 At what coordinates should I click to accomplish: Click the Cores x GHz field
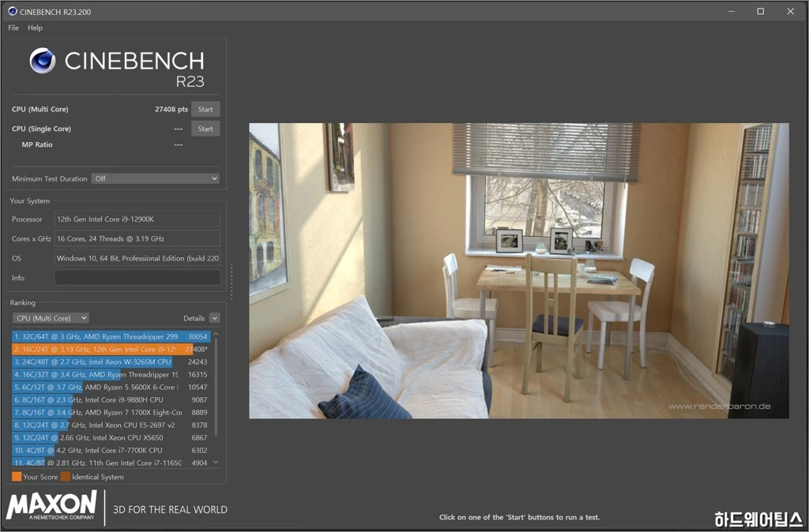click(x=137, y=238)
